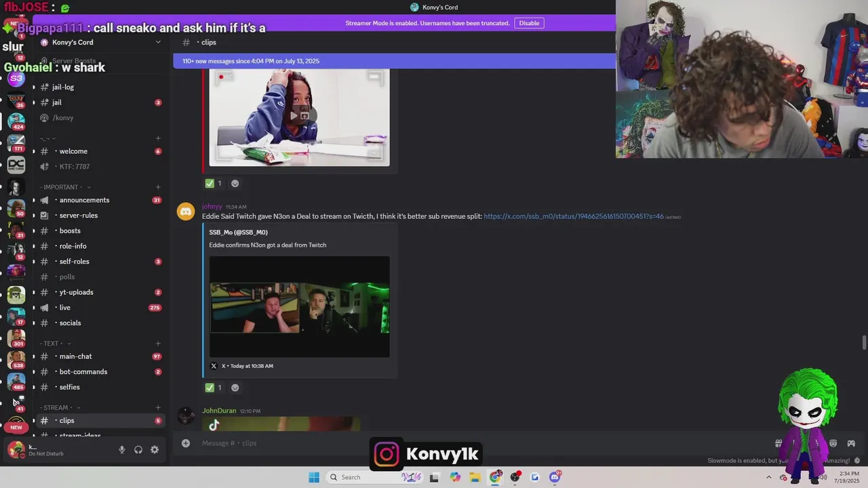Open johnyy's user profile name

coord(212,206)
